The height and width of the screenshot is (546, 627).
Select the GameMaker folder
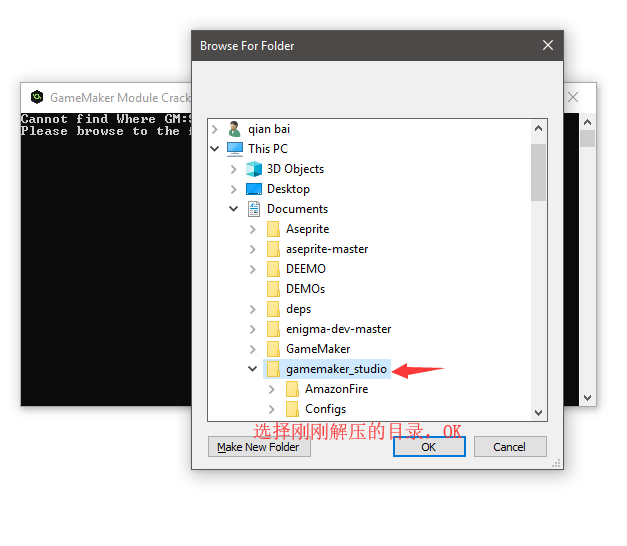click(x=318, y=349)
